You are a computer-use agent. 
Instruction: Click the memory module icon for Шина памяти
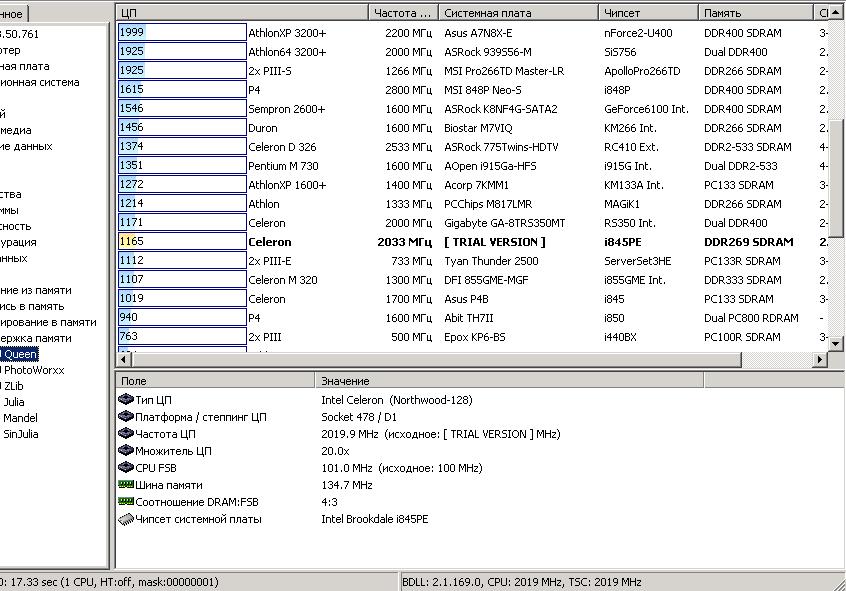click(125, 485)
